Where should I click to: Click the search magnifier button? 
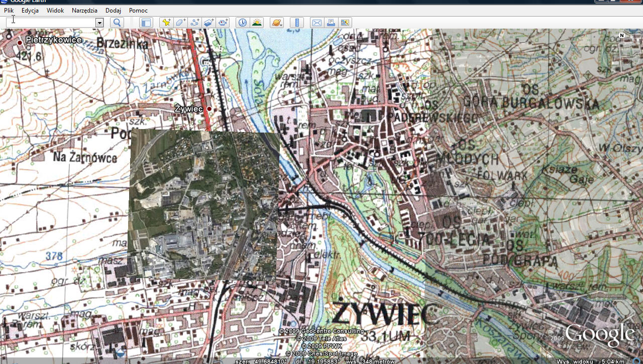coord(117,23)
